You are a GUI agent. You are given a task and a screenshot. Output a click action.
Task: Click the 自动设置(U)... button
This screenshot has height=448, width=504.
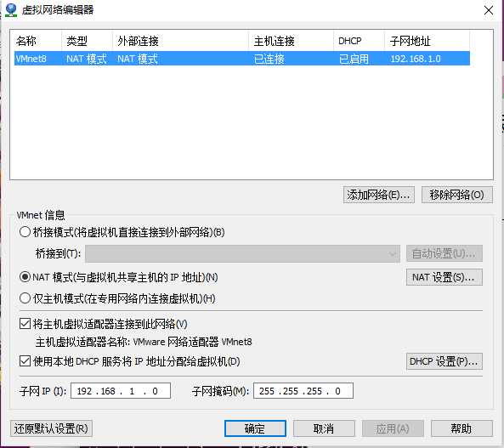pyautogui.click(x=445, y=253)
